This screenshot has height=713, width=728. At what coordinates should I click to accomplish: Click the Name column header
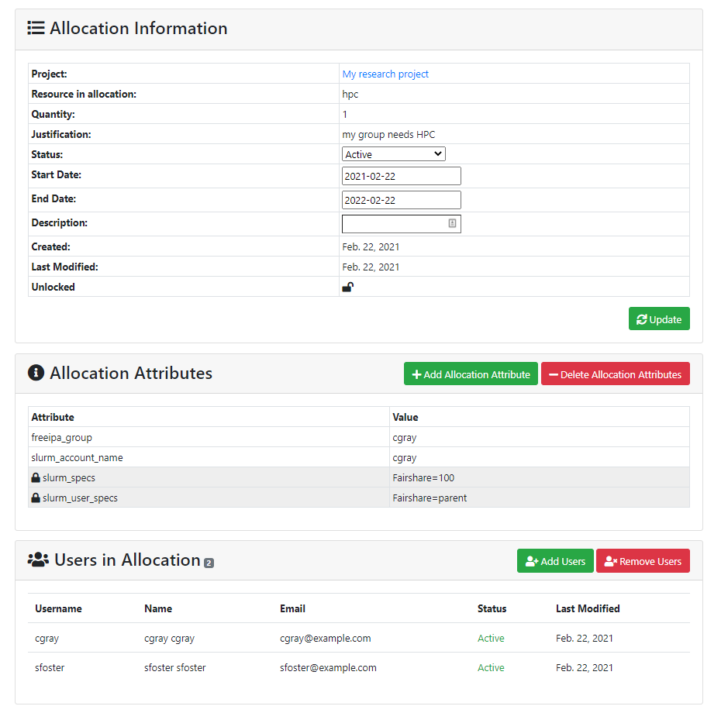tap(158, 608)
